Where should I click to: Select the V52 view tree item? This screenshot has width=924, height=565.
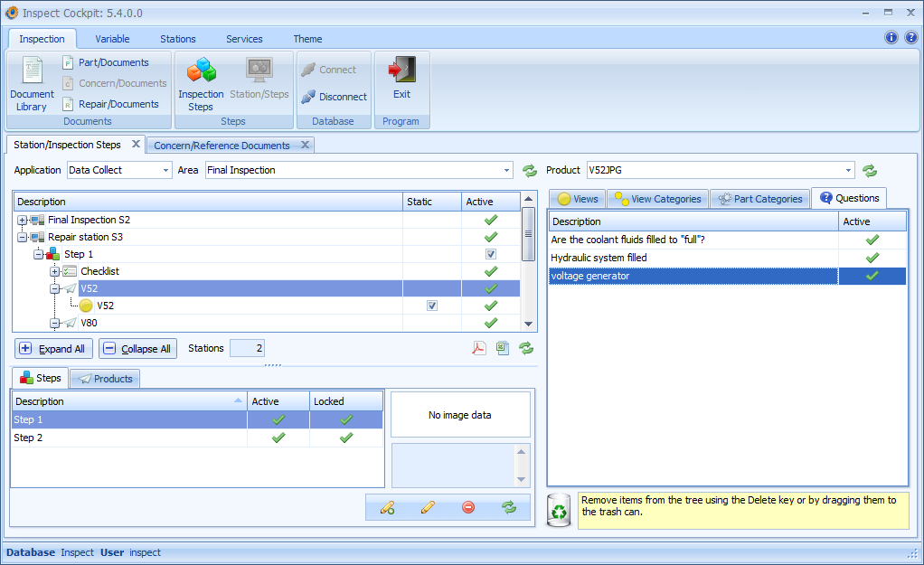106,306
